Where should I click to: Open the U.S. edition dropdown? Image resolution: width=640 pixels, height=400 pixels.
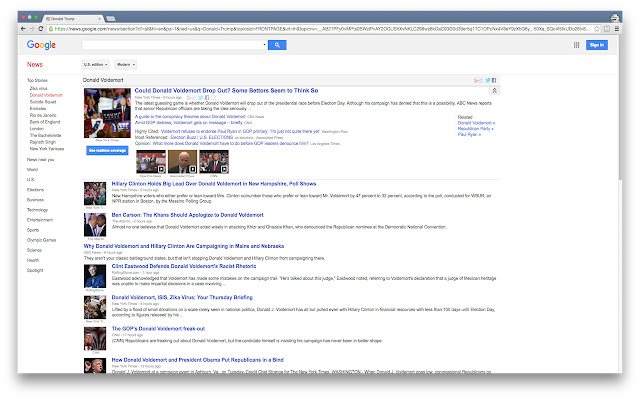[95, 64]
